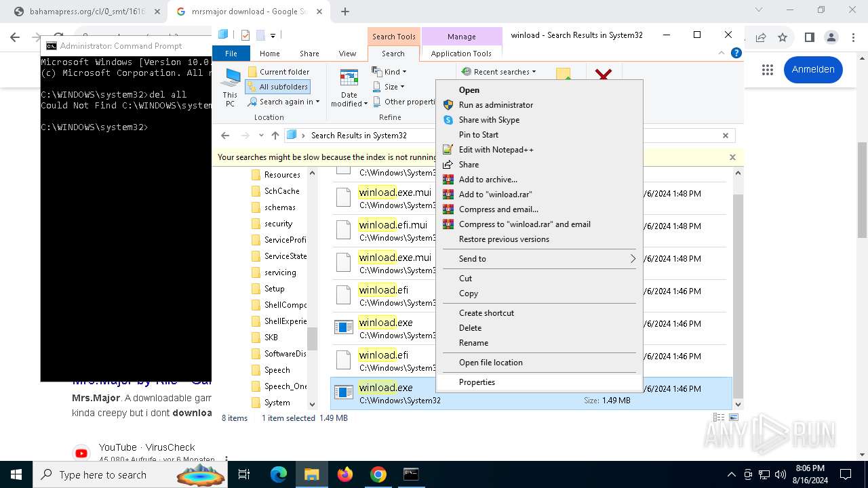Open Chrome profile avatar
868x488 pixels.
click(x=831, y=37)
